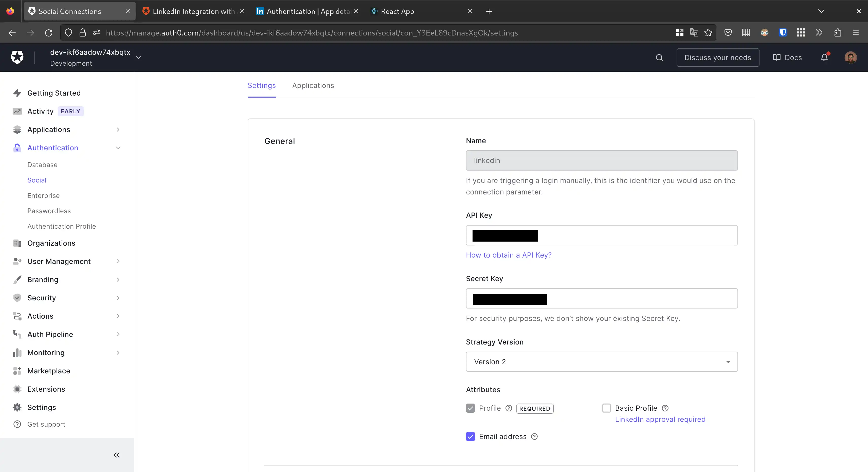This screenshot has width=868, height=472.
Task: Click the Auth0 shield logo
Action: pyautogui.click(x=17, y=57)
